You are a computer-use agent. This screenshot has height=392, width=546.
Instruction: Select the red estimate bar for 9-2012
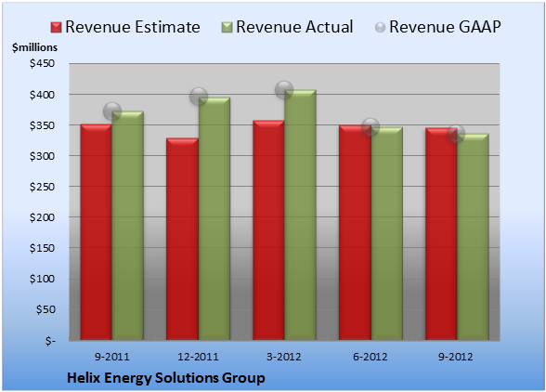(441, 234)
